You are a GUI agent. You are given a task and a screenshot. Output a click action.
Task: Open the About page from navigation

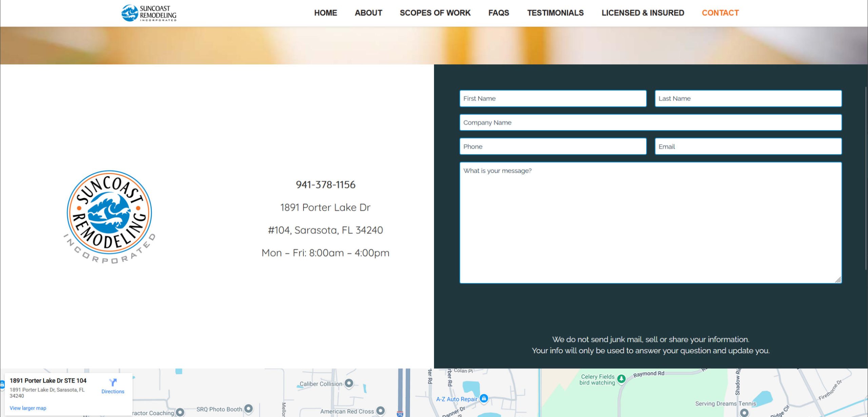click(368, 13)
